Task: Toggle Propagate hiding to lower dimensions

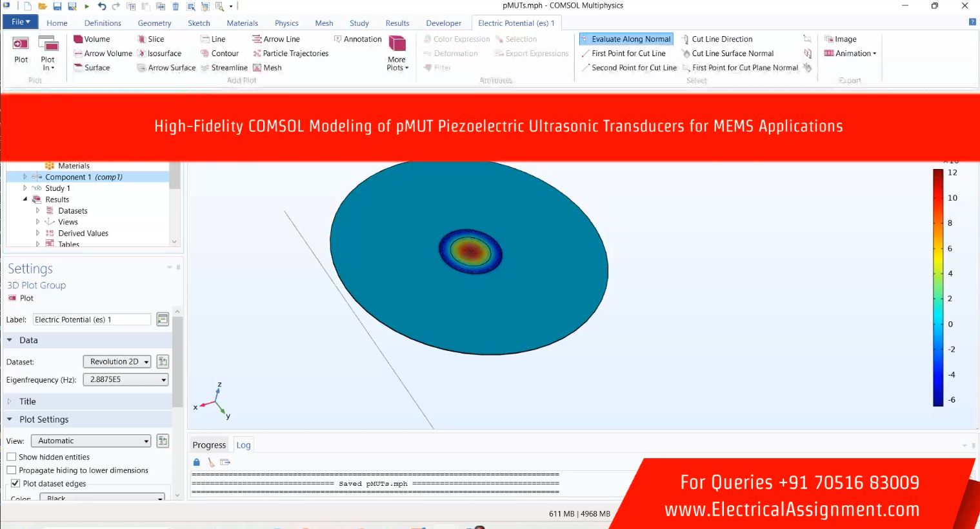Action: click(12, 470)
